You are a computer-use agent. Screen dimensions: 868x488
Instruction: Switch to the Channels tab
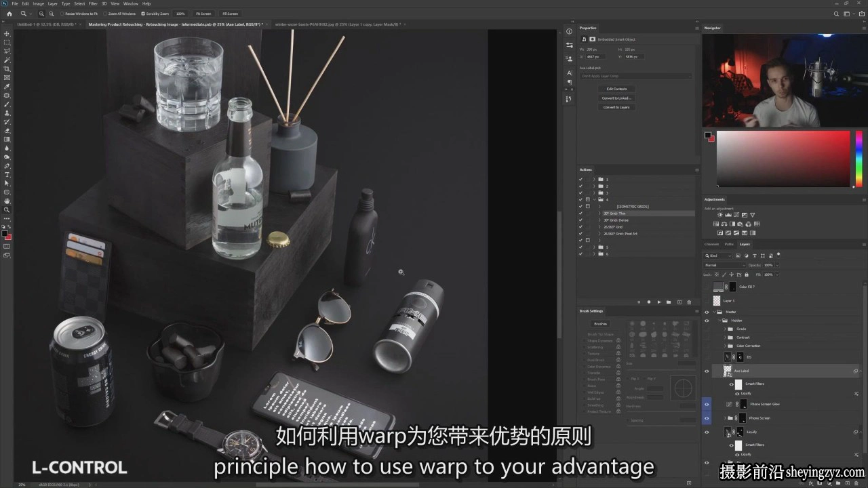[x=711, y=244]
